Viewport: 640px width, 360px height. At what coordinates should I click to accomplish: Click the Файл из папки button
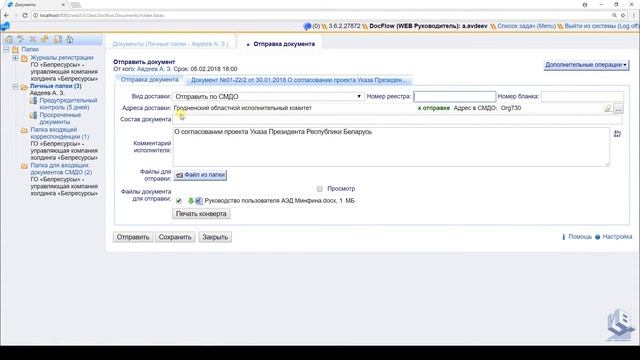click(200, 175)
